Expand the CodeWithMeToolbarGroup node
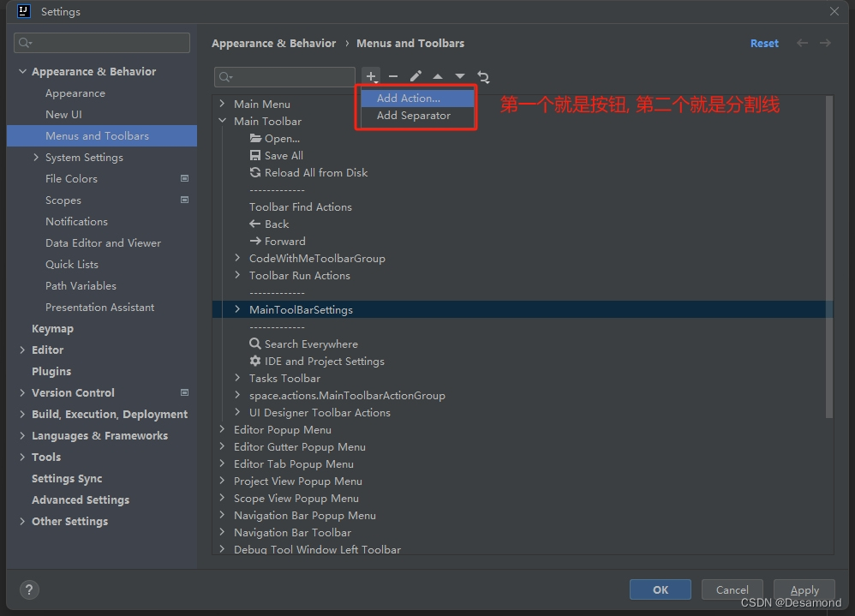Image resolution: width=855 pixels, height=616 pixels. 237,257
